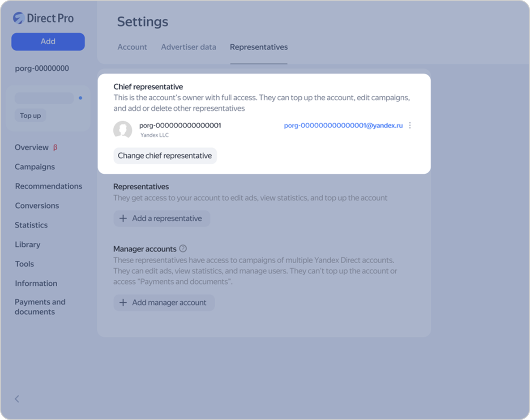
Task: Open Recommendations in the sidebar
Action: tap(48, 186)
